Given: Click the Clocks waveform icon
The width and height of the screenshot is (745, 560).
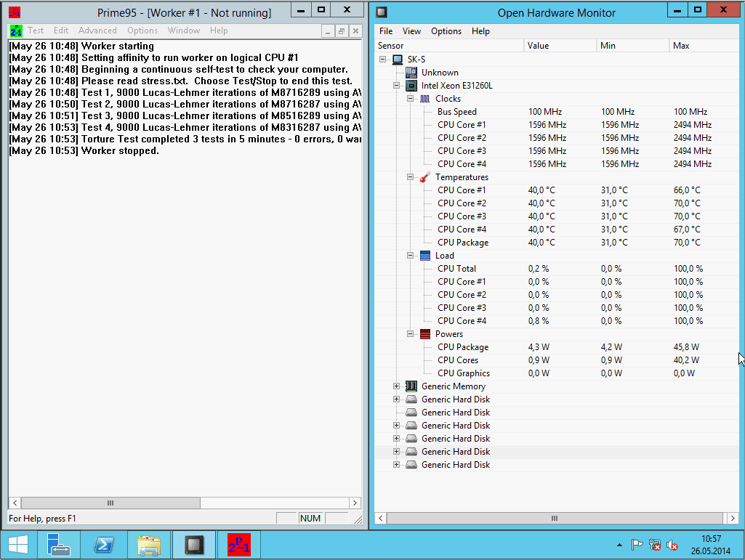Looking at the screenshot, I should [424, 99].
